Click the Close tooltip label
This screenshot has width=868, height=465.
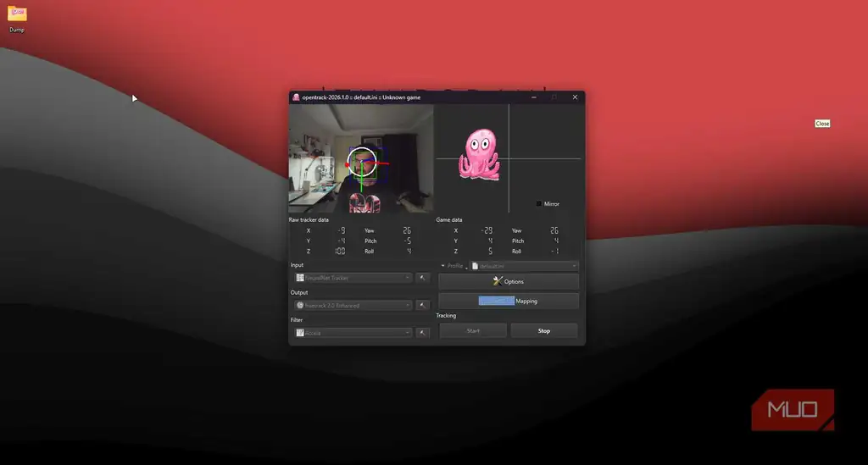[822, 124]
